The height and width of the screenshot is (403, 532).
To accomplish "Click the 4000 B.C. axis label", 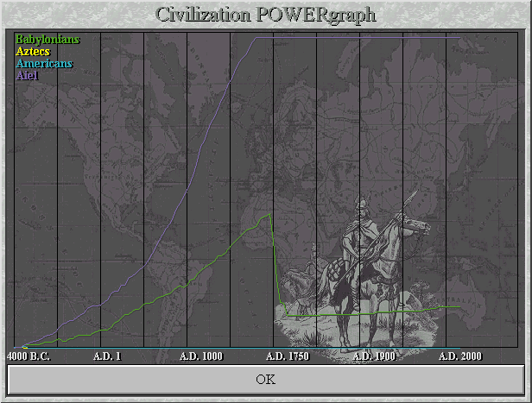I will click(28, 356).
